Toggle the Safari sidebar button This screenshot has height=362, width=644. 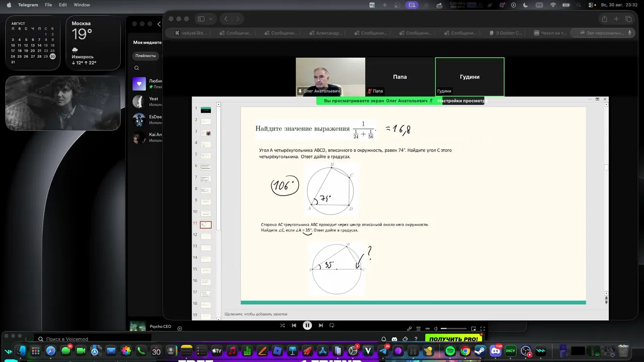pos(201,19)
